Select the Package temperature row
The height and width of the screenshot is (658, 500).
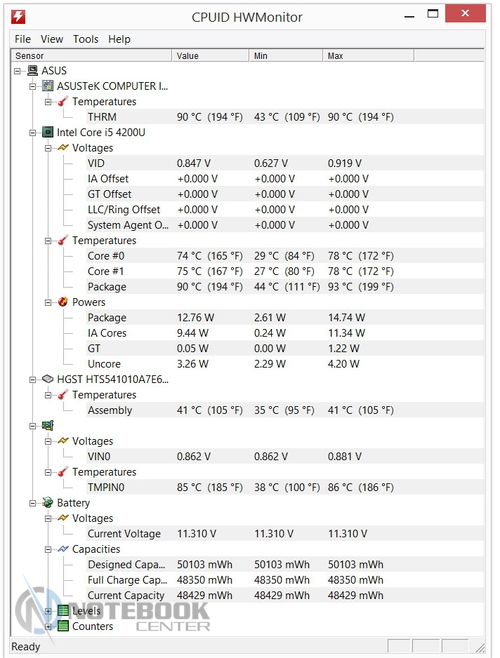click(285, 287)
